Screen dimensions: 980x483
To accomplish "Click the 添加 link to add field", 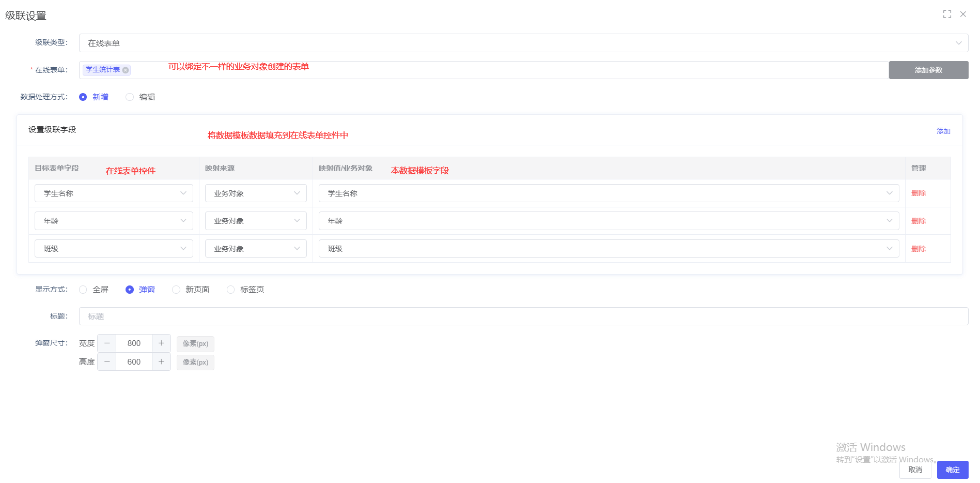I will click(943, 131).
